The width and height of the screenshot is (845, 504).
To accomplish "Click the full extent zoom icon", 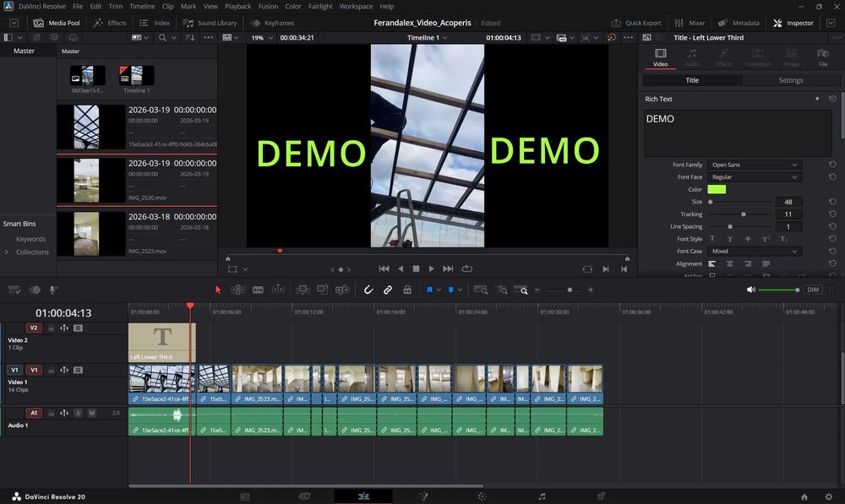I will point(480,290).
